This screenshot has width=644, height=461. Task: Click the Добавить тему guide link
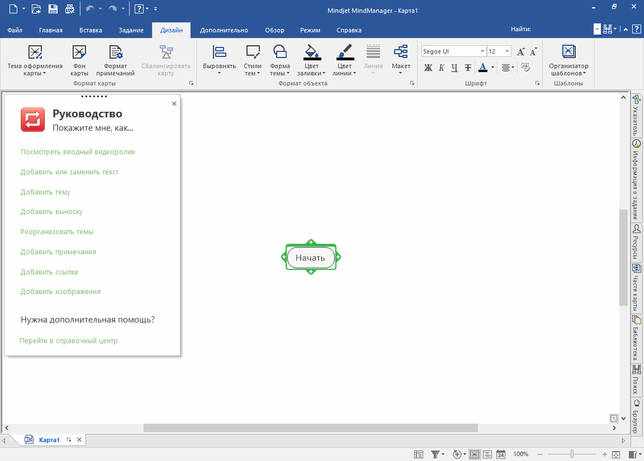point(45,192)
